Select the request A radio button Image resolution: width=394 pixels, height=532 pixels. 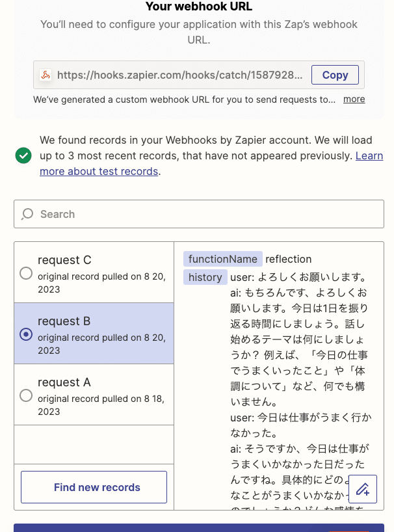pos(26,395)
